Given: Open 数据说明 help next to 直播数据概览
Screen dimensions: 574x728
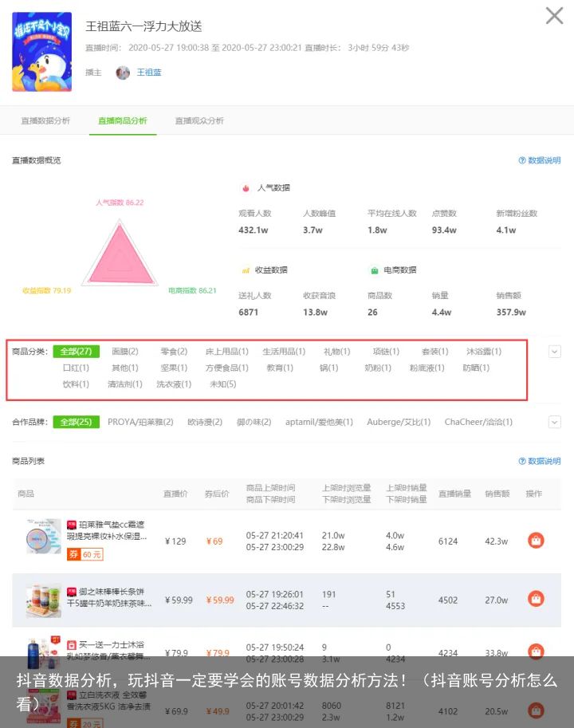Looking at the screenshot, I should click(x=540, y=160).
